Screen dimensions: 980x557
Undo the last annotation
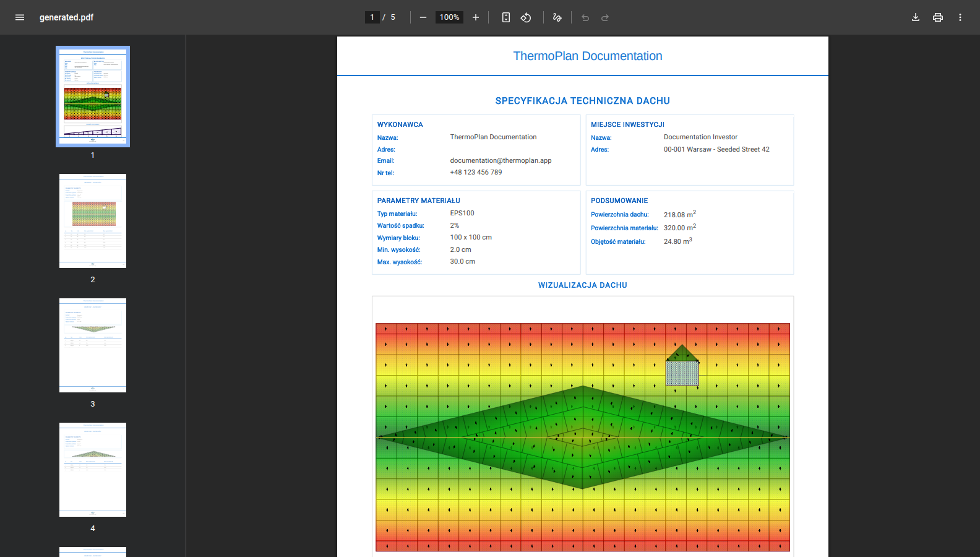(x=585, y=17)
